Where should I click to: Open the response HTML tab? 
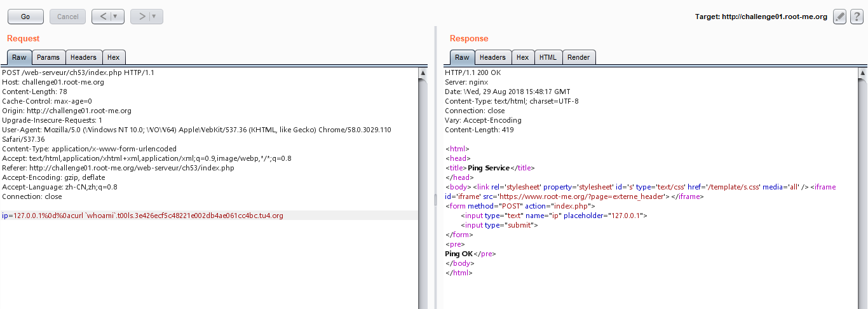click(548, 57)
